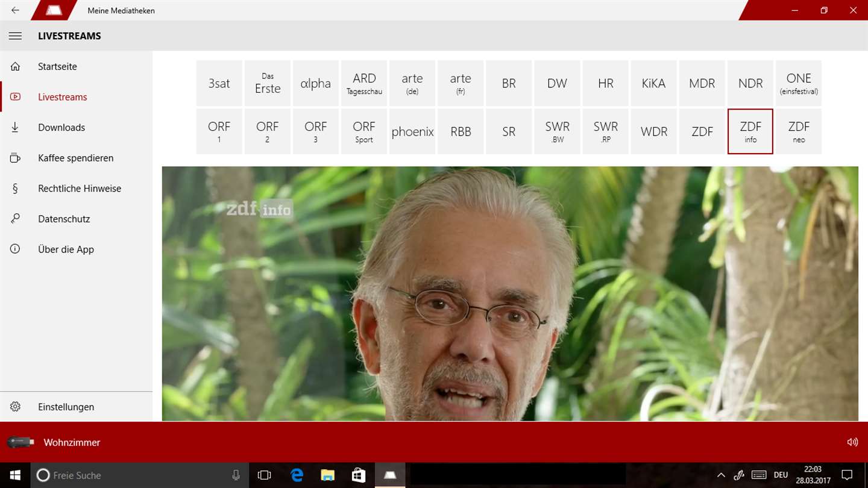Click the Livestreams play icon

pyautogui.click(x=15, y=97)
